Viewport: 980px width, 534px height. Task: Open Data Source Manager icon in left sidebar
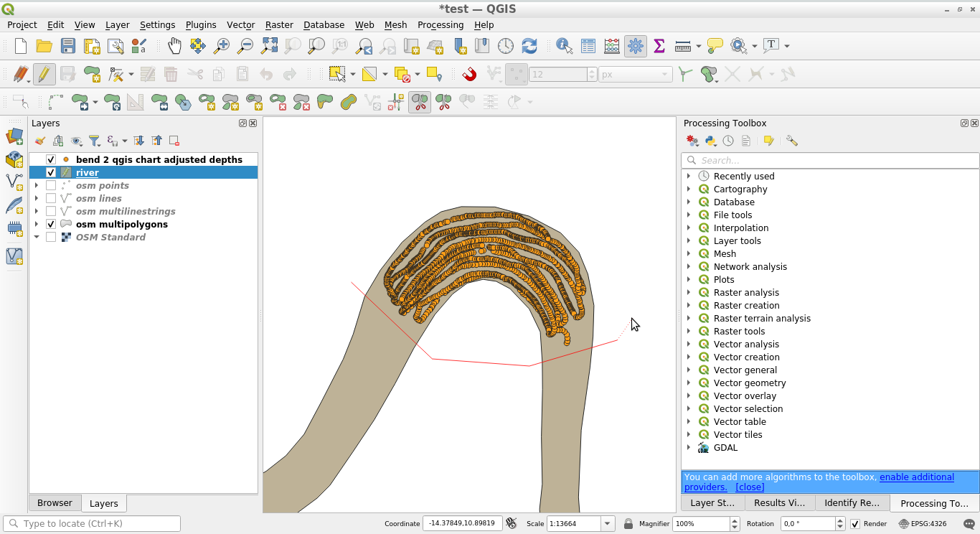coord(14,136)
